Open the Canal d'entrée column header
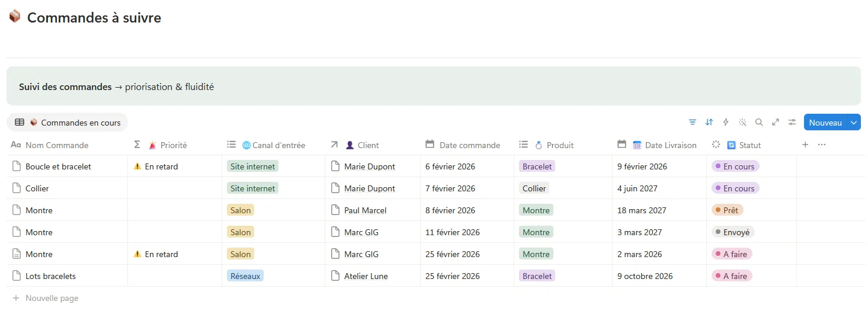The width and height of the screenshot is (868, 311). pyautogui.click(x=273, y=145)
